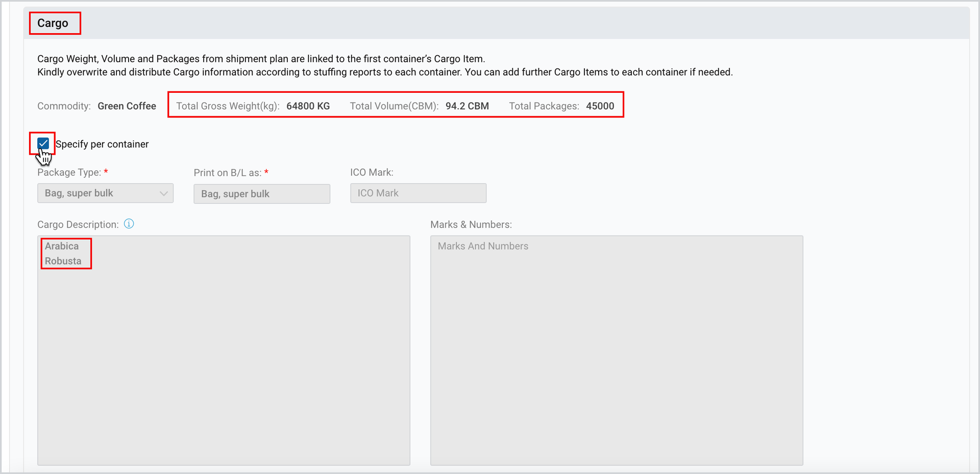This screenshot has width=980, height=474.
Task: Click the Arabica line in Cargo Description
Action: click(x=62, y=246)
